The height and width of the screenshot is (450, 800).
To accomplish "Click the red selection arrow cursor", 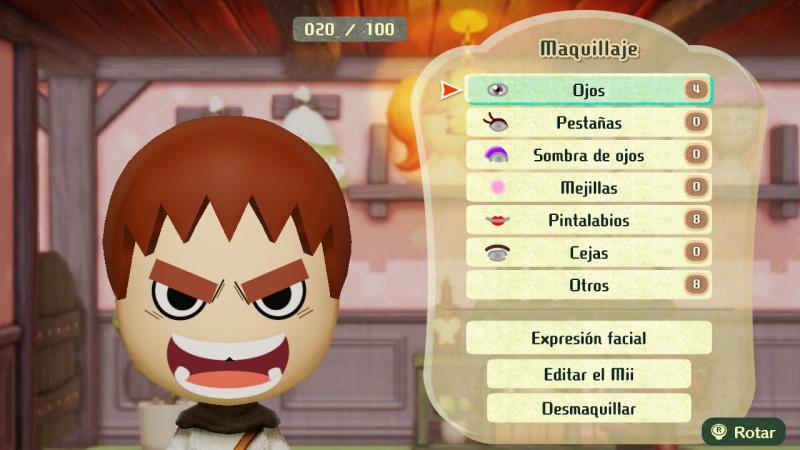I will (451, 90).
